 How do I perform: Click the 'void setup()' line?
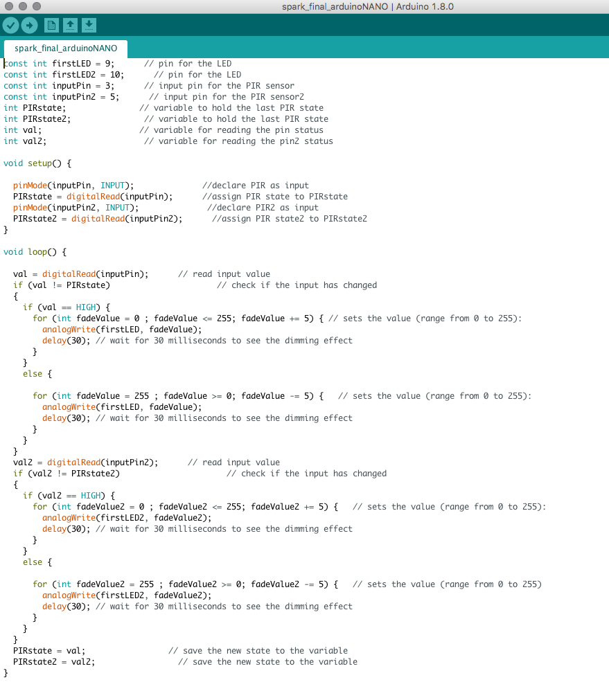point(37,163)
